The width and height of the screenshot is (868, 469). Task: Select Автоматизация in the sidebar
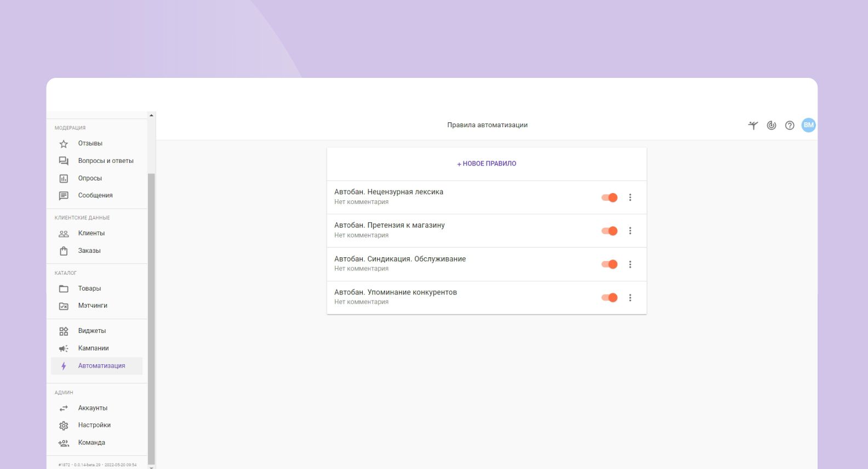pyautogui.click(x=101, y=366)
